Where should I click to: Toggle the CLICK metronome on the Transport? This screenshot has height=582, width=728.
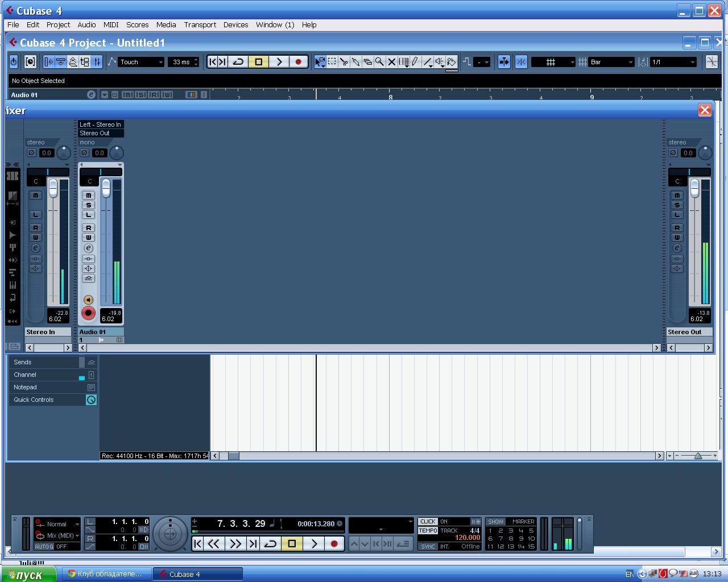428,522
